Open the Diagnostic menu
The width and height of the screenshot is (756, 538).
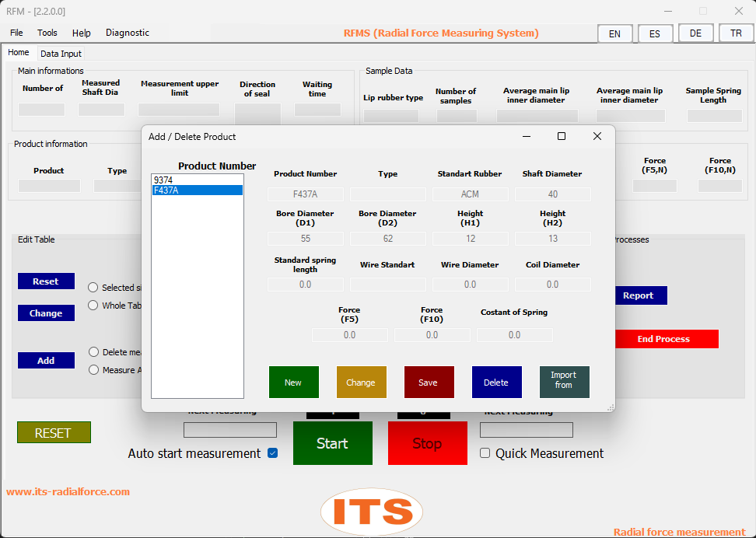click(128, 33)
